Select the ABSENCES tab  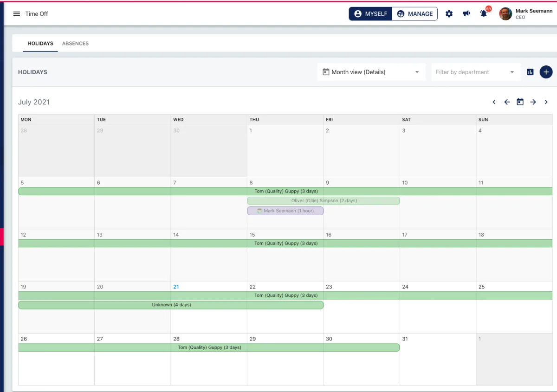tap(75, 44)
